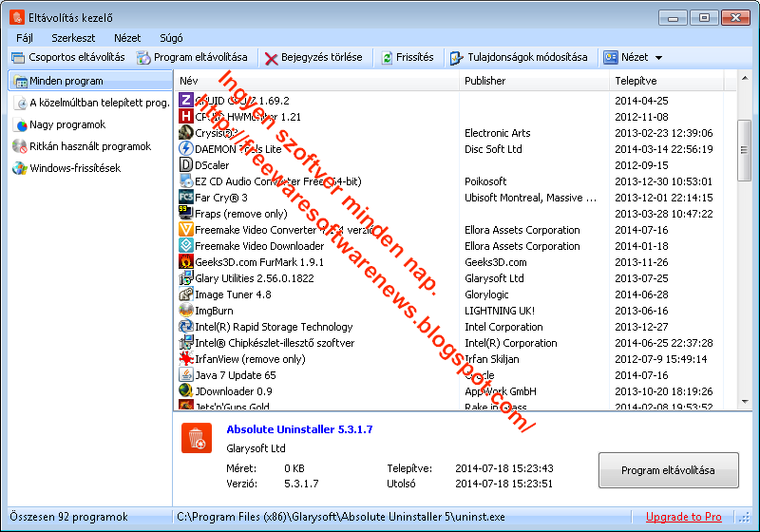Select A közelmúltban telepített prog. category

(x=90, y=103)
